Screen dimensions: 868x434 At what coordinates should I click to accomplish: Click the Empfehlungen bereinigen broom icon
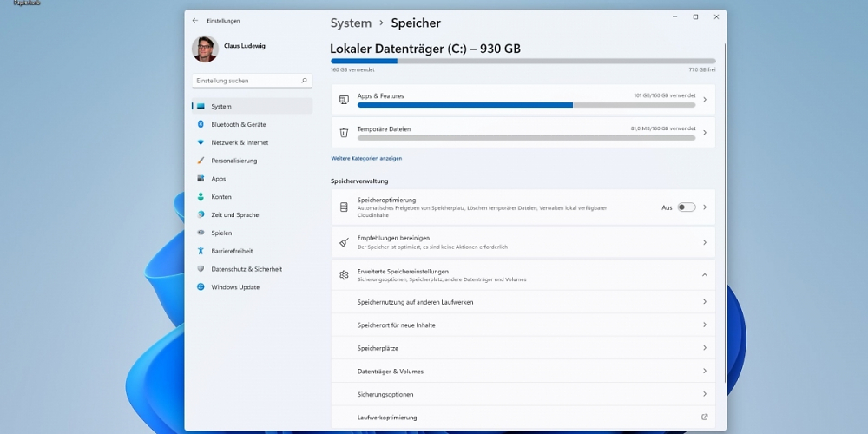(x=344, y=242)
